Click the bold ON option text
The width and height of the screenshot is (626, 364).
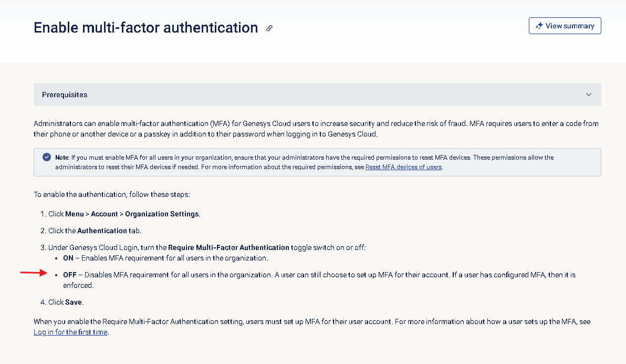click(69, 258)
